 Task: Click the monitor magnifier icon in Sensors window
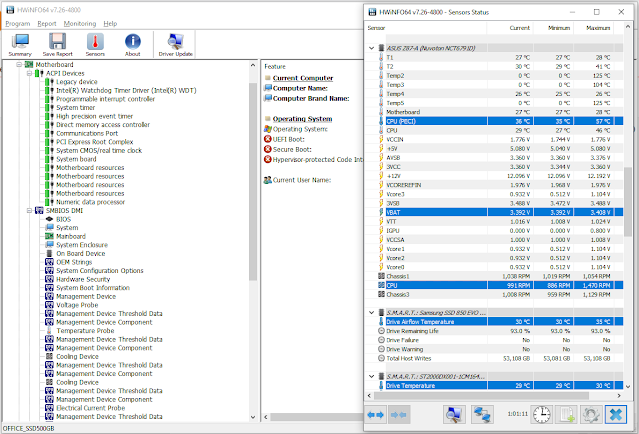pos(454,415)
